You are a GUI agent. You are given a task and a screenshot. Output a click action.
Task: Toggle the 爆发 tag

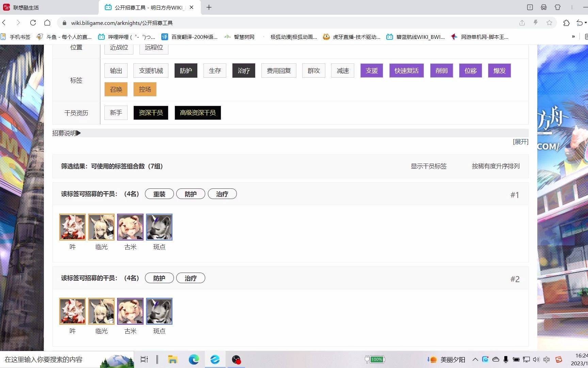coord(500,71)
